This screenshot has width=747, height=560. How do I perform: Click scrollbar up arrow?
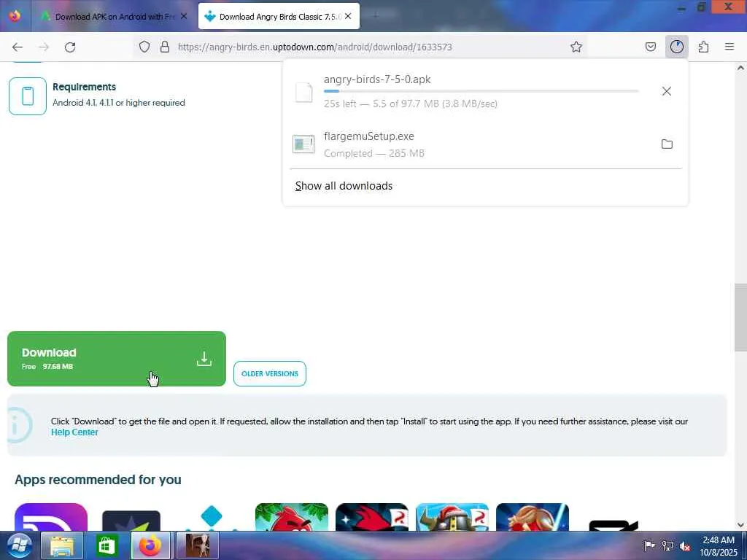(740, 68)
